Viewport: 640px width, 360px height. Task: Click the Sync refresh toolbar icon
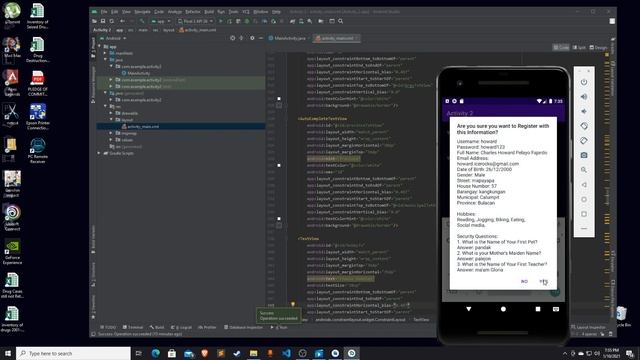111,21
